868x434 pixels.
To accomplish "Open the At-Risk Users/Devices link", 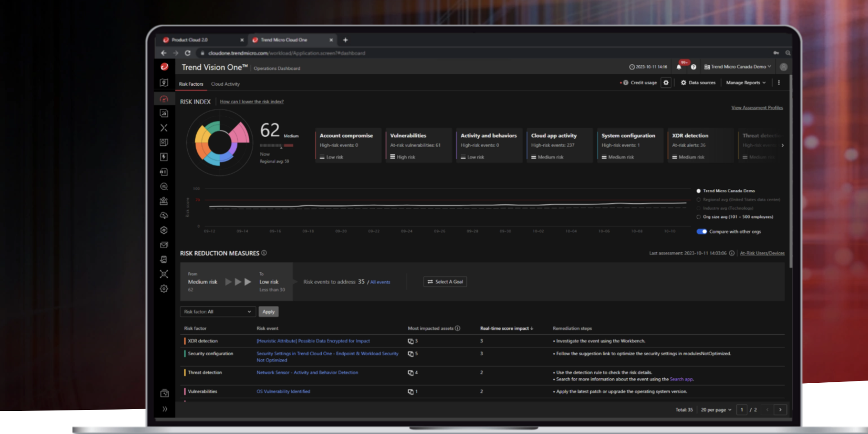I will click(762, 253).
